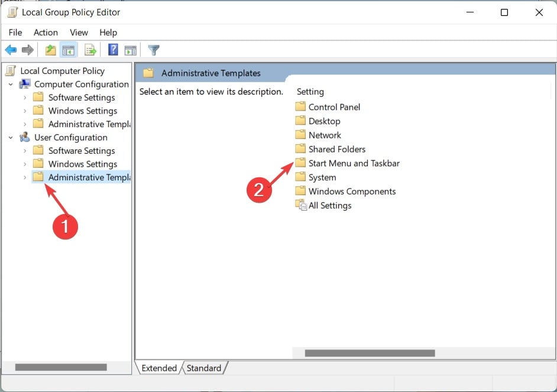Click the Setting column header
Viewport: 557px width, 392px height.
tap(310, 92)
